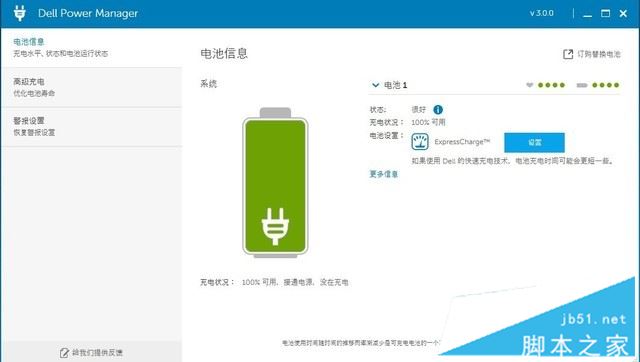
Task: Click the 电池 1 header label
Action: click(x=396, y=85)
